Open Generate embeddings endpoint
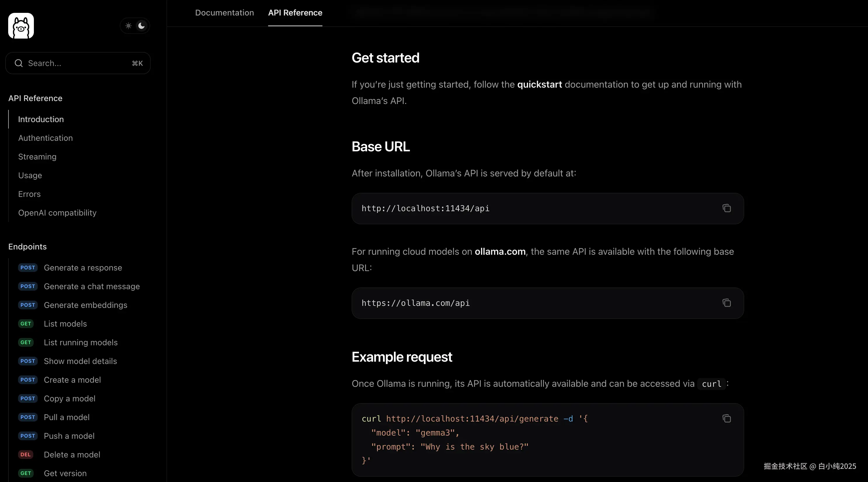Viewport: 868px width, 482px height. 86,305
